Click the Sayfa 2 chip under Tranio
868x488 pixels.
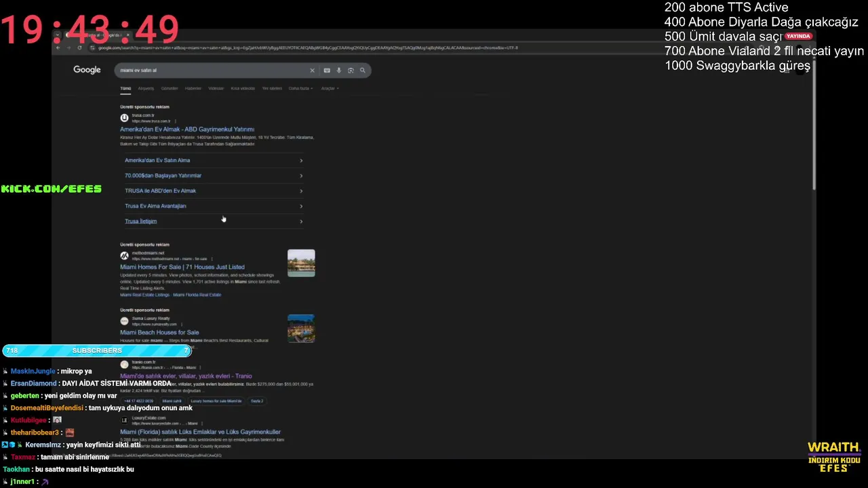[257, 401]
